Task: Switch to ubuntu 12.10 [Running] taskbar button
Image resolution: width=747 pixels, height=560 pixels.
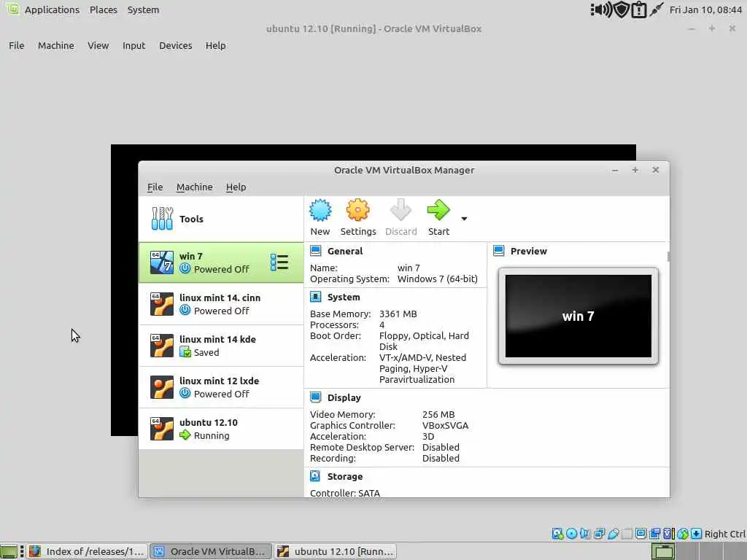Action: [336, 551]
